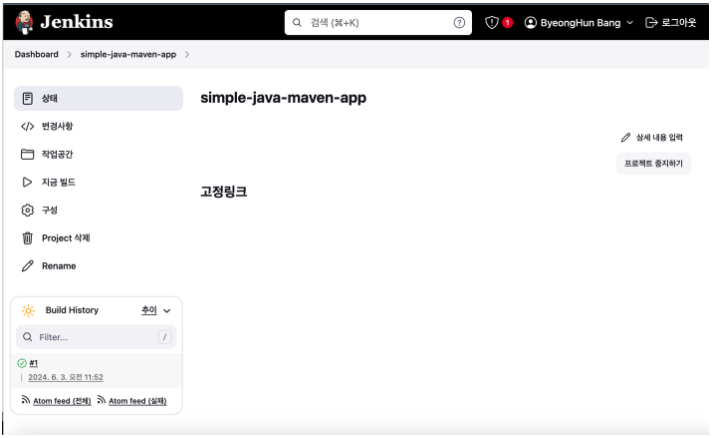Click 프로젝트 중지하기 disable project button

coord(653,163)
